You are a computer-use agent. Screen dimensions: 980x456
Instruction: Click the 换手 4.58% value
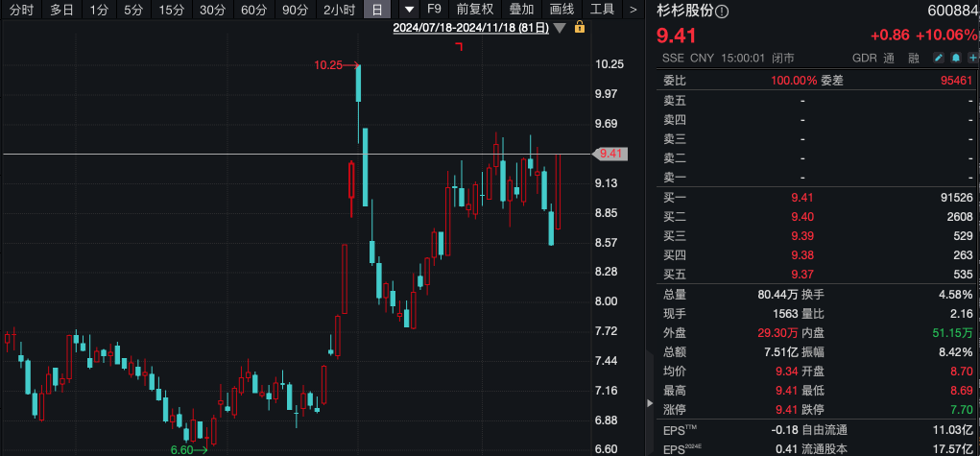coord(957,295)
